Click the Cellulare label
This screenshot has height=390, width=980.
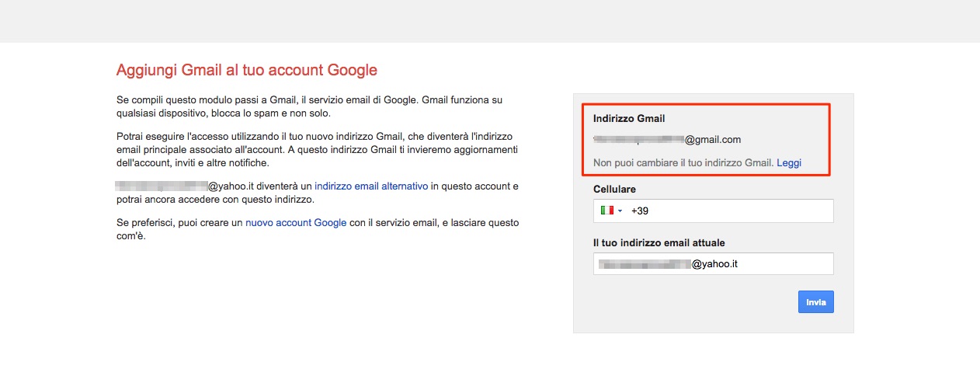[x=615, y=189]
